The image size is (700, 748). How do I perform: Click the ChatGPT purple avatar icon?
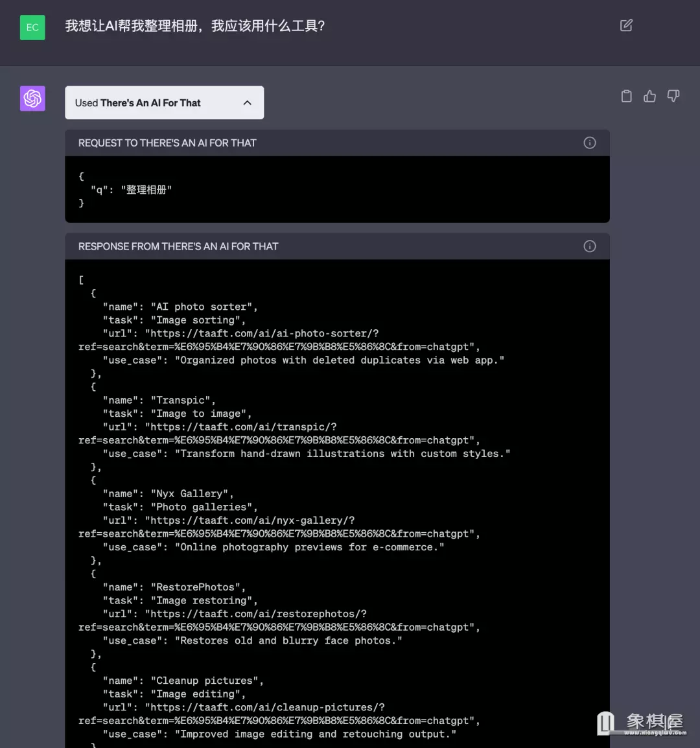(x=32, y=99)
